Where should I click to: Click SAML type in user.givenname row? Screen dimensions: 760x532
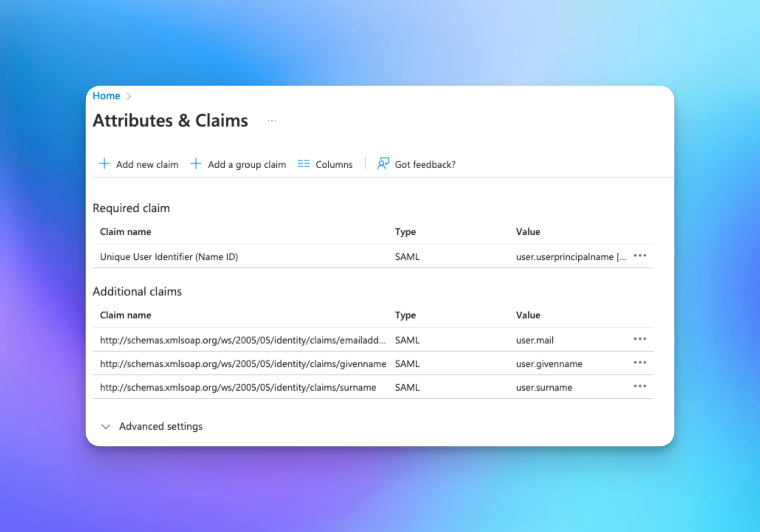(407, 364)
